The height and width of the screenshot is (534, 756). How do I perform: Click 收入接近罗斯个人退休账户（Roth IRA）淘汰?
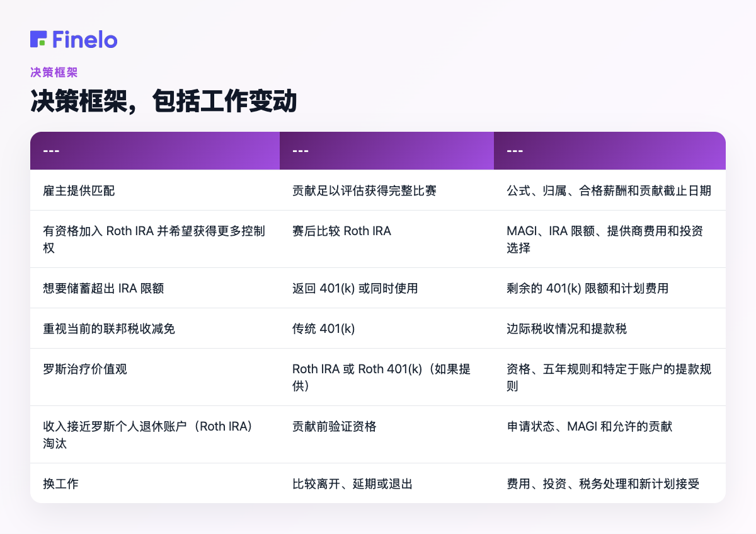155,435
